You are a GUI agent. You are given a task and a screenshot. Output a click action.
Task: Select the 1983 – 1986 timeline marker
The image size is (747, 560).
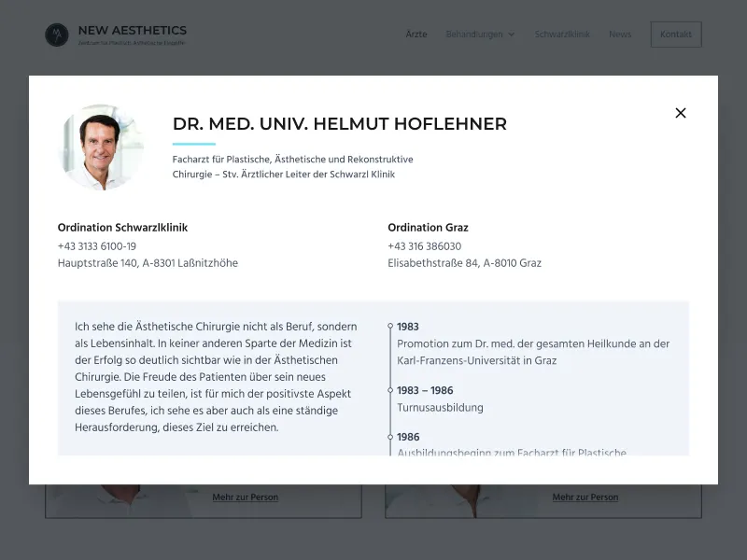[x=390, y=390]
